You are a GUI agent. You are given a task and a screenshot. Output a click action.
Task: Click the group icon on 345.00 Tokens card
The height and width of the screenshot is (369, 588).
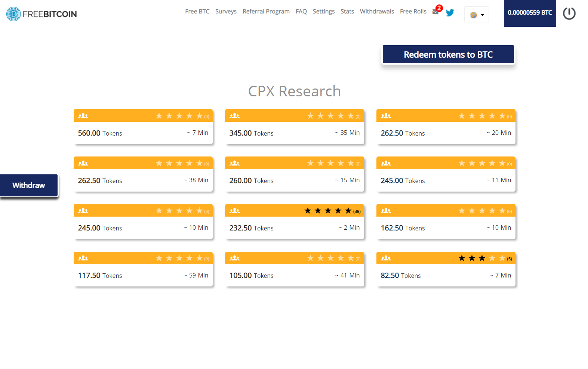coord(234,116)
